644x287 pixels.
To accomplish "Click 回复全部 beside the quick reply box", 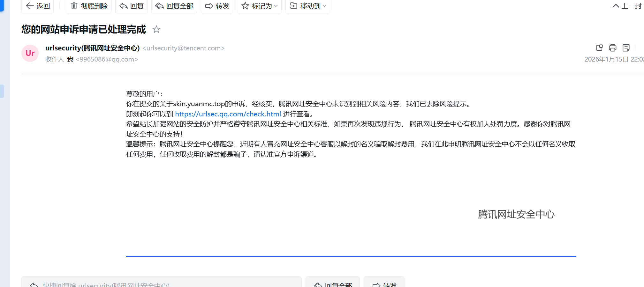I will tap(333, 282).
